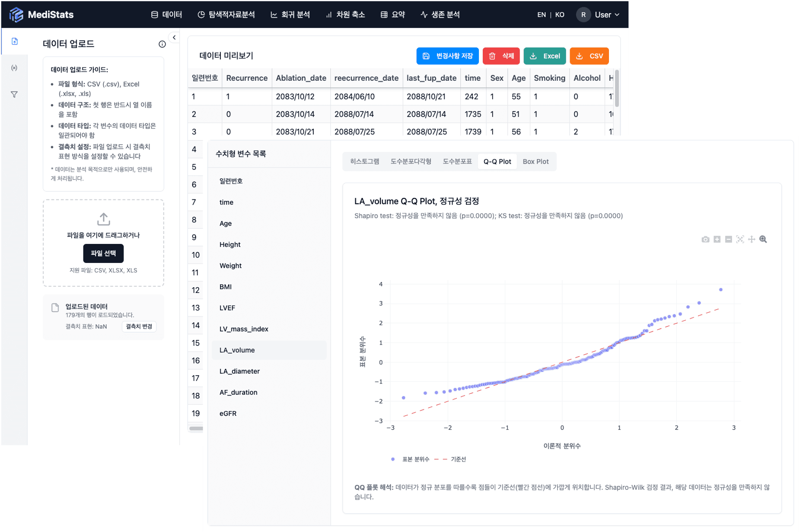This screenshot has width=800, height=532.
Task: Zoom in on the Q-Q plot
Action: [x=717, y=239]
